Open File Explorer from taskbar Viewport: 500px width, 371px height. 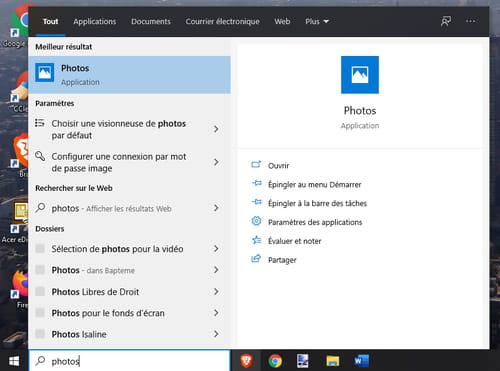coord(332,361)
